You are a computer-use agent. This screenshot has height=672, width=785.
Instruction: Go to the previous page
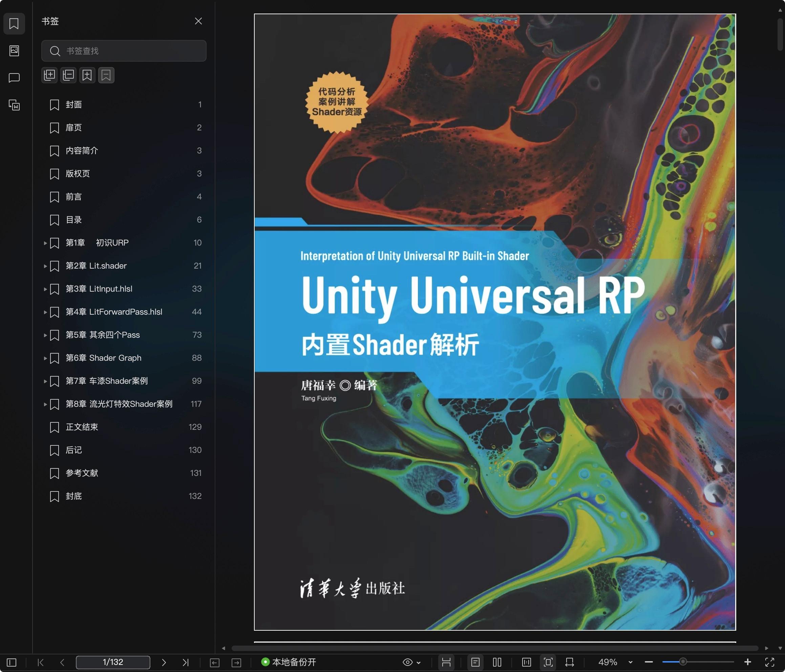click(63, 662)
